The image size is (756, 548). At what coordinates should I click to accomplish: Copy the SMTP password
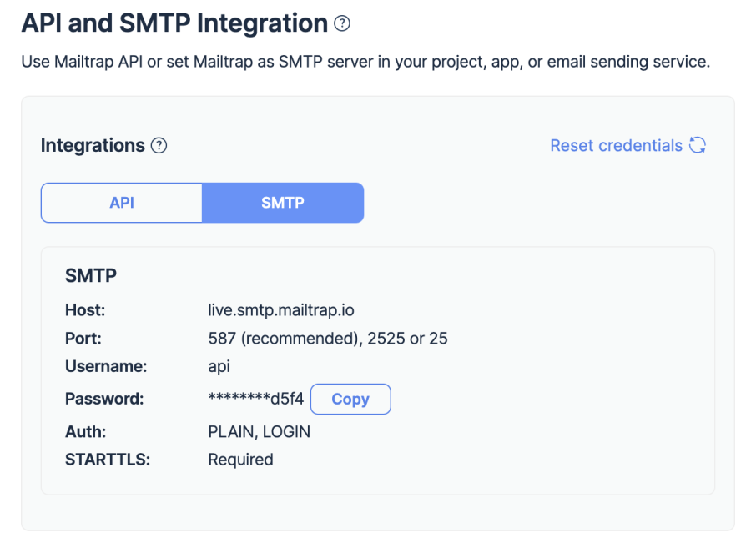(350, 399)
